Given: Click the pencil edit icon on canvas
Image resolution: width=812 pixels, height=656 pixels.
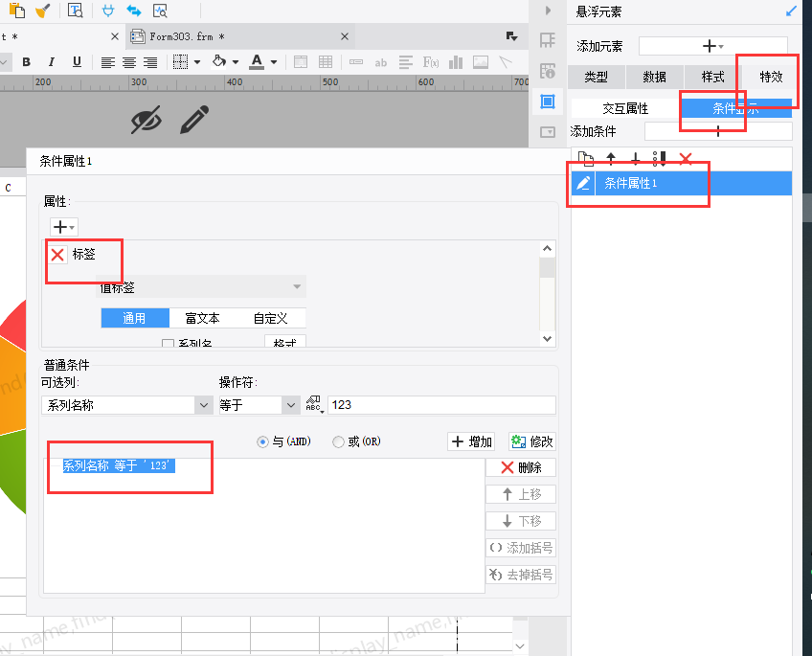Looking at the screenshot, I should click(x=194, y=119).
